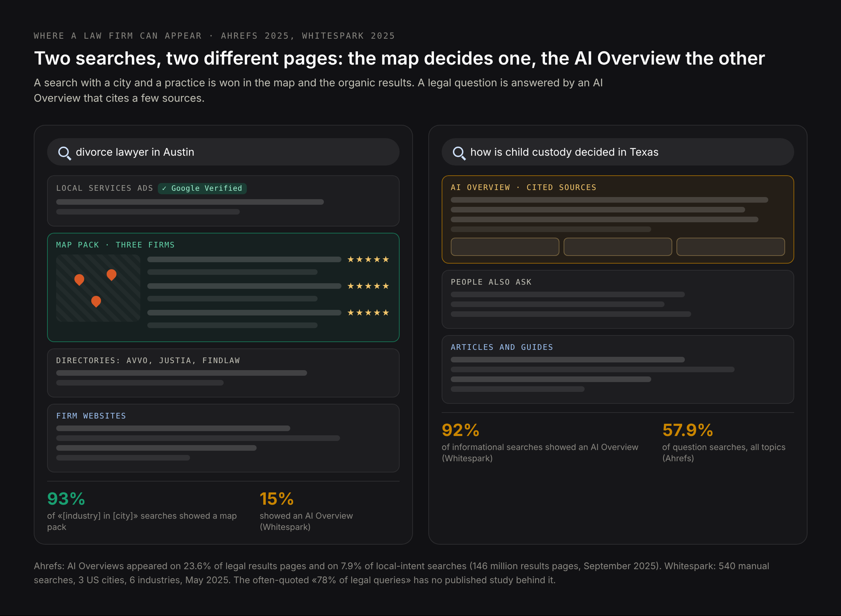
Task: Click the Local Services Ads card heading
Action: [x=104, y=188]
